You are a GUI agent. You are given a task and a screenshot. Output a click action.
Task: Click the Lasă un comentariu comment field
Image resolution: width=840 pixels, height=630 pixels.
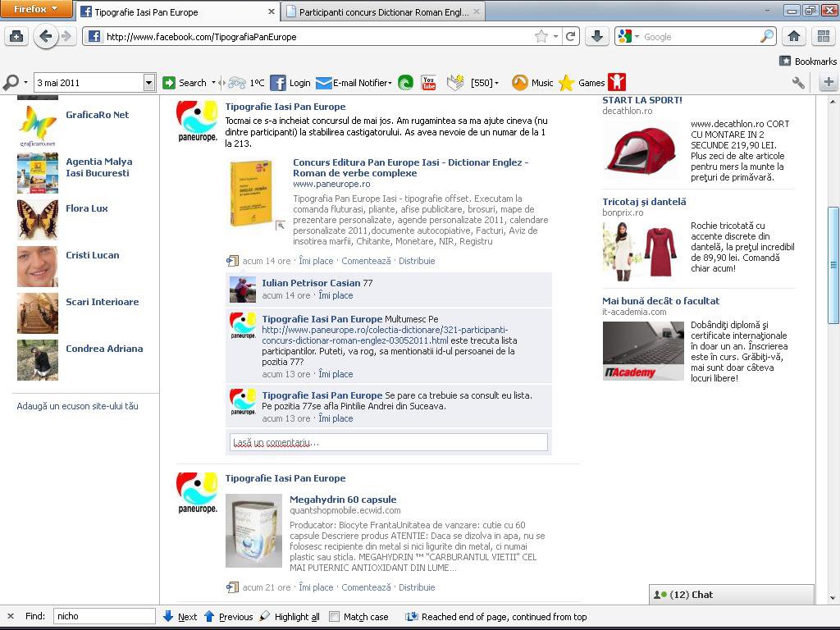(389, 442)
